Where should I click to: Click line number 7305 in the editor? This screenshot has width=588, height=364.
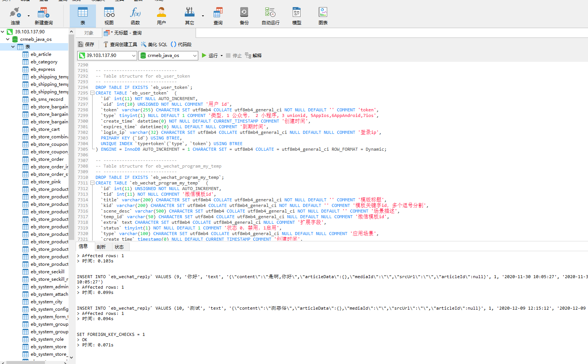83,149
